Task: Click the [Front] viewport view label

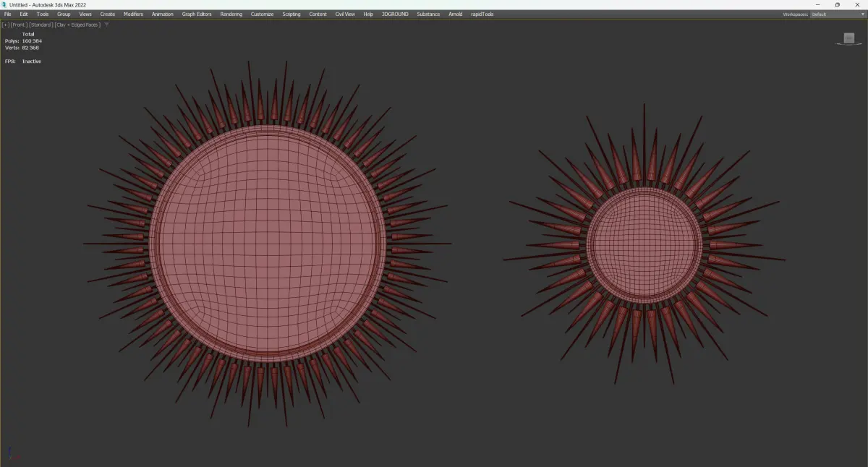Action: point(19,25)
